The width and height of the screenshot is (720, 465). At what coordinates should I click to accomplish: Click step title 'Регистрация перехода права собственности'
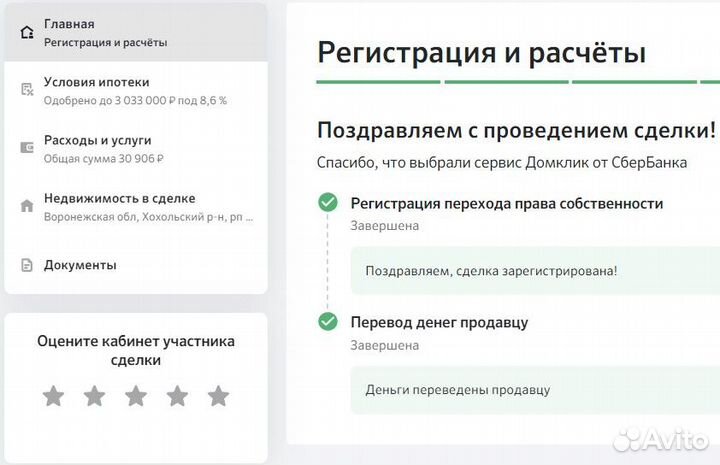tap(507, 203)
